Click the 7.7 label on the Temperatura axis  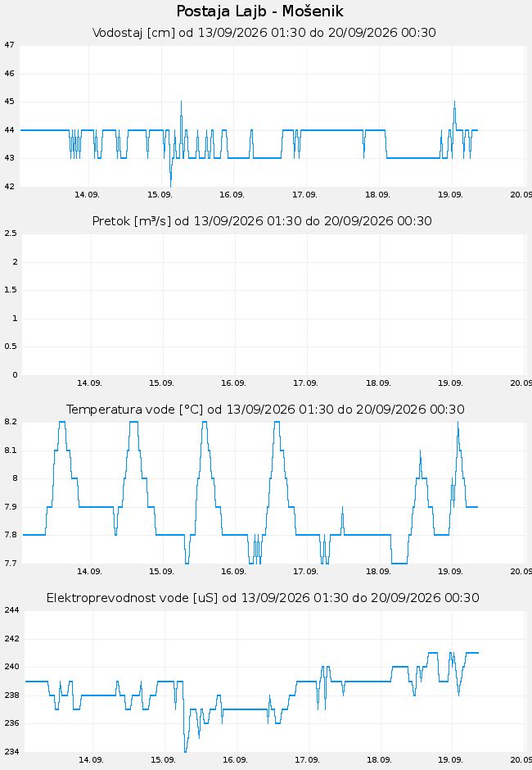click(11, 564)
